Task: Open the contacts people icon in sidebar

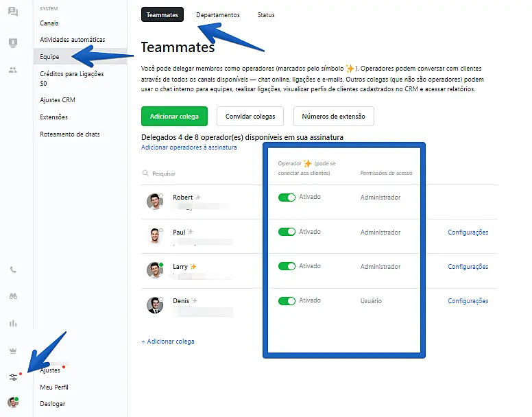Action: pos(13,70)
